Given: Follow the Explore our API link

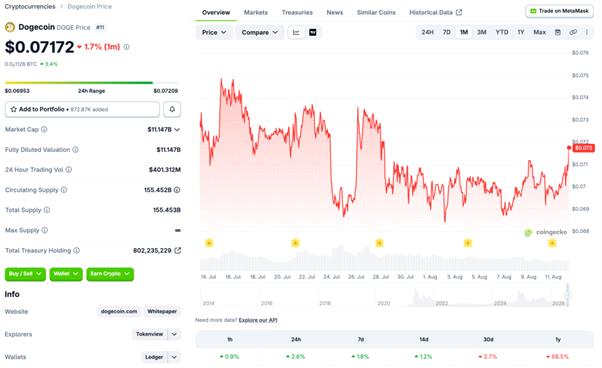Looking at the screenshot, I should [258, 320].
